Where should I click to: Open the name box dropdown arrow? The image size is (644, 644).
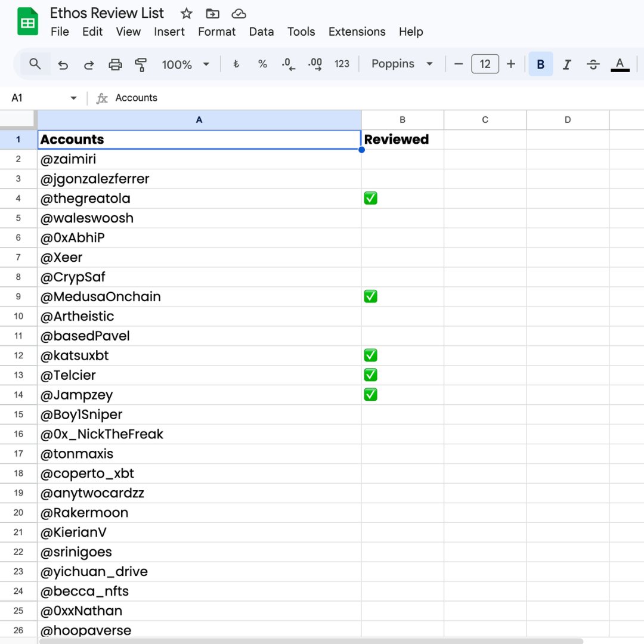73,98
